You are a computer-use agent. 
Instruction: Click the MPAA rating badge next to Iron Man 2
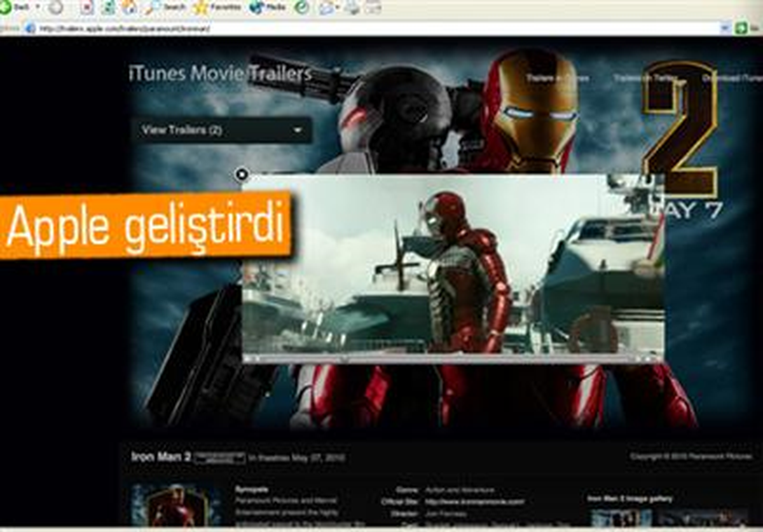click(x=219, y=457)
